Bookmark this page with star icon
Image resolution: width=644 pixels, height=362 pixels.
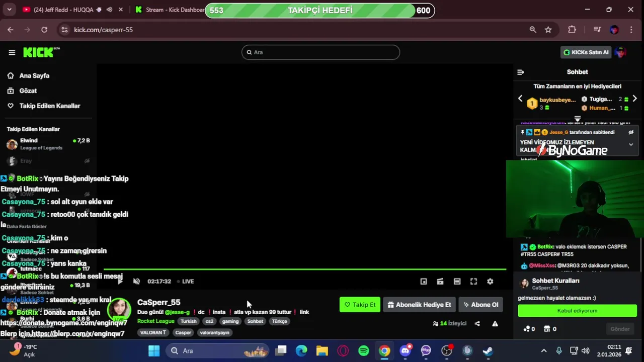click(x=548, y=30)
